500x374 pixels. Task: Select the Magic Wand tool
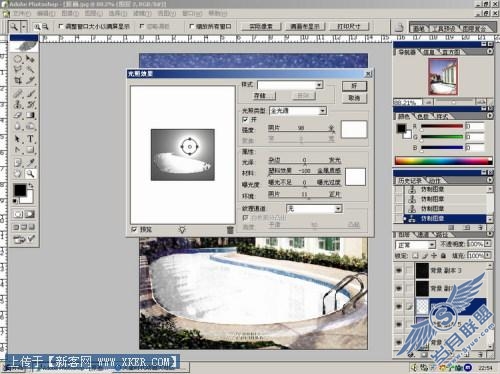(x=30, y=69)
